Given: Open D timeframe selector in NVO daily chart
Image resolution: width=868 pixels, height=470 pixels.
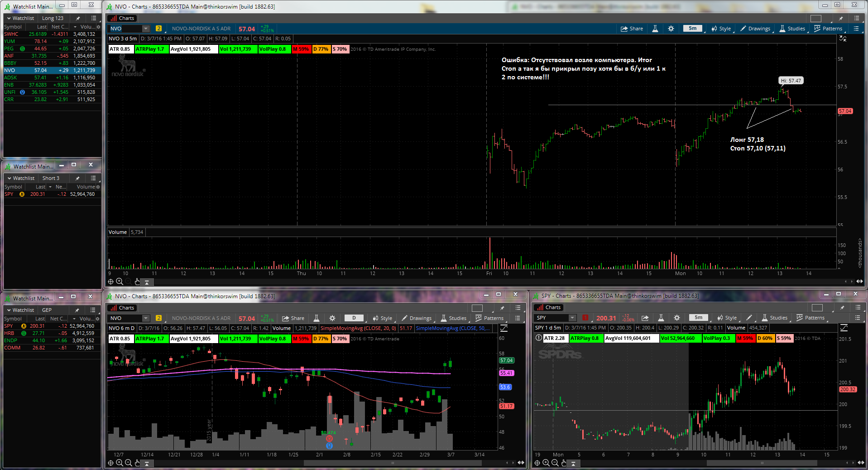Looking at the screenshot, I should [x=354, y=318].
